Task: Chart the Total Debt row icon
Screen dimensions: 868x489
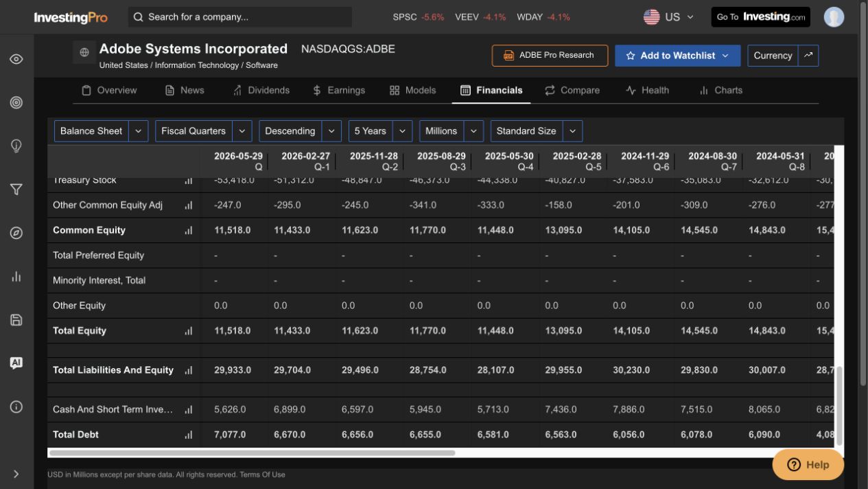Action: (x=188, y=435)
